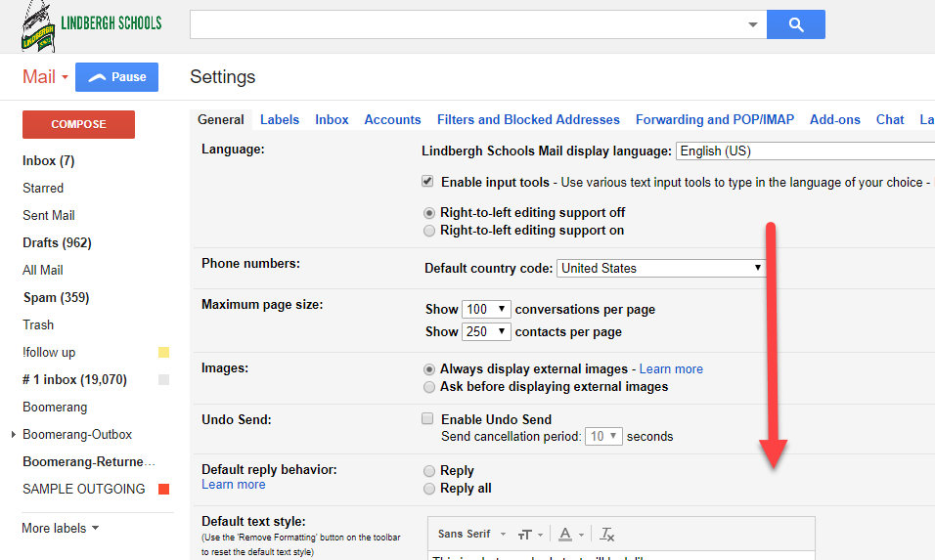Toggle the Enable input tools checkbox

pos(427,182)
